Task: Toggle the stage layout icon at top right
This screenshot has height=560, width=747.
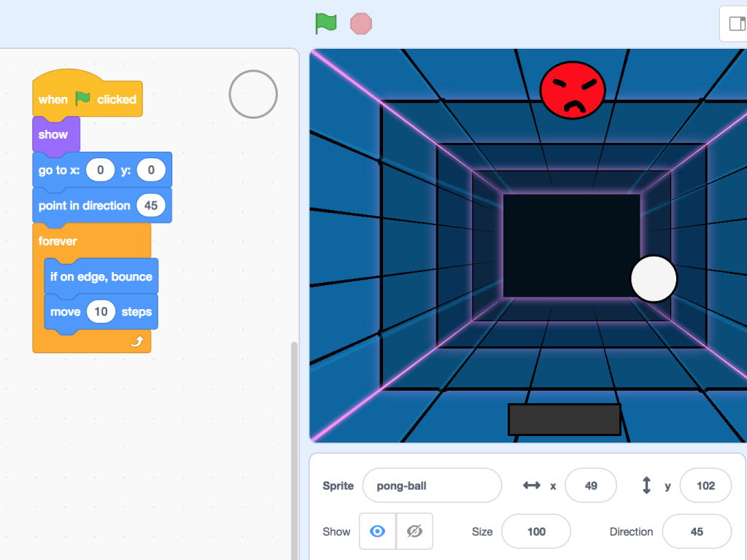Action: pyautogui.click(x=737, y=23)
